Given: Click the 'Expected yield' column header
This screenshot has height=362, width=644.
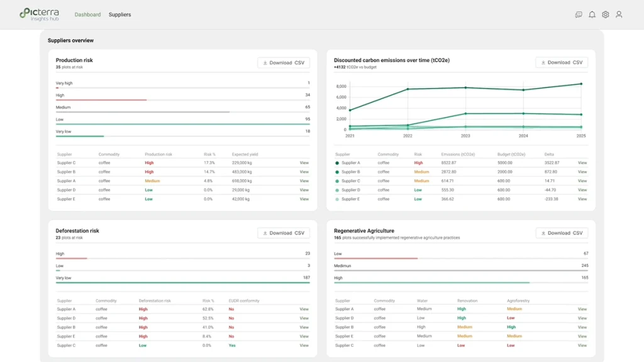Looking at the screenshot, I should [245, 155].
